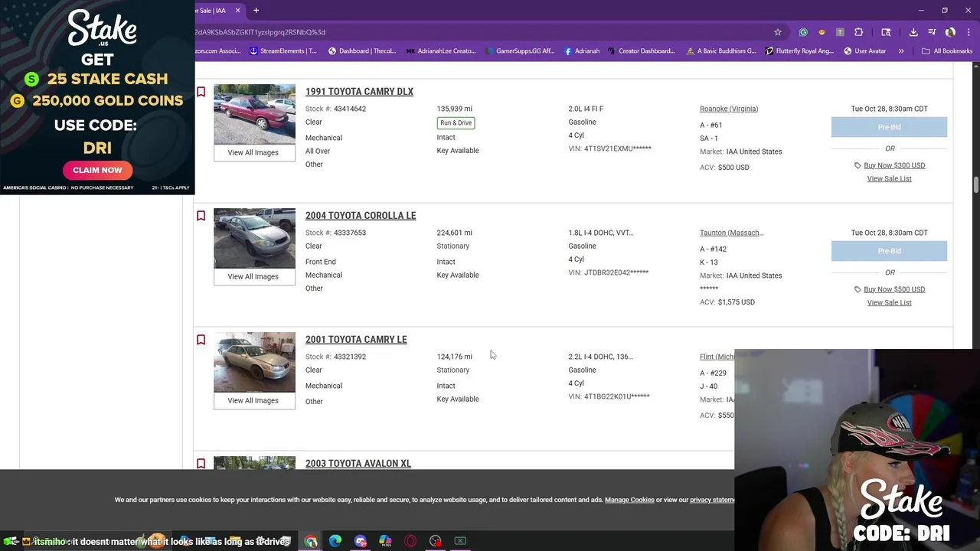Open the All Bookmarks folder
The height and width of the screenshot is (551, 980).
coord(947,51)
